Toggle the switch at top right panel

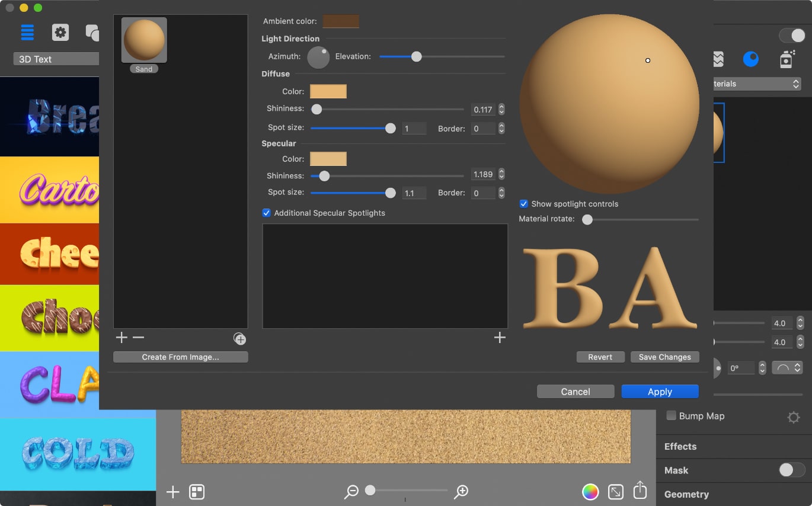[792, 36]
